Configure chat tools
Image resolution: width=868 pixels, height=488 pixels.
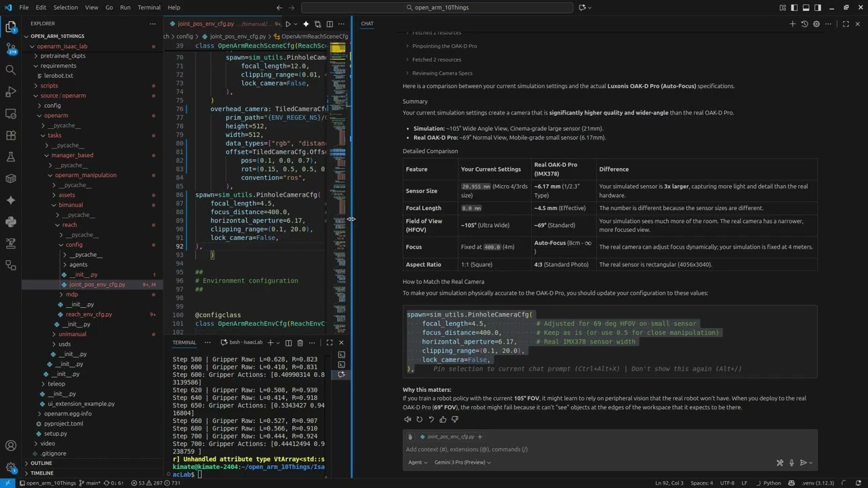[780, 463]
